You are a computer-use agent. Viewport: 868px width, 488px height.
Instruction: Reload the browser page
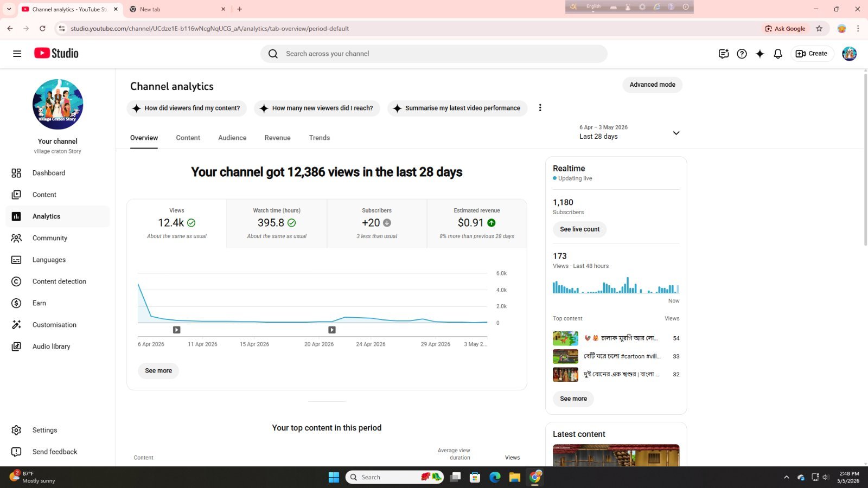(x=42, y=28)
